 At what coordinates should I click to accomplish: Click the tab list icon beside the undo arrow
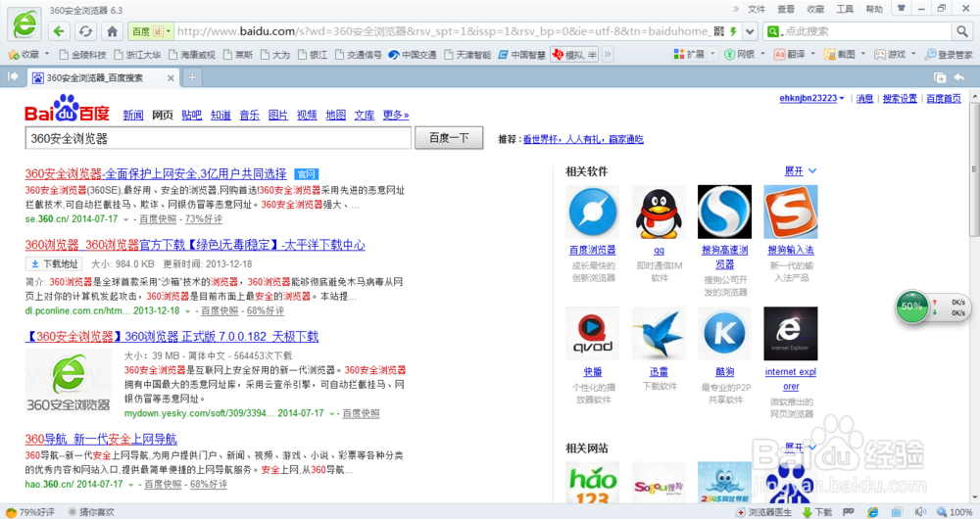tap(940, 77)
